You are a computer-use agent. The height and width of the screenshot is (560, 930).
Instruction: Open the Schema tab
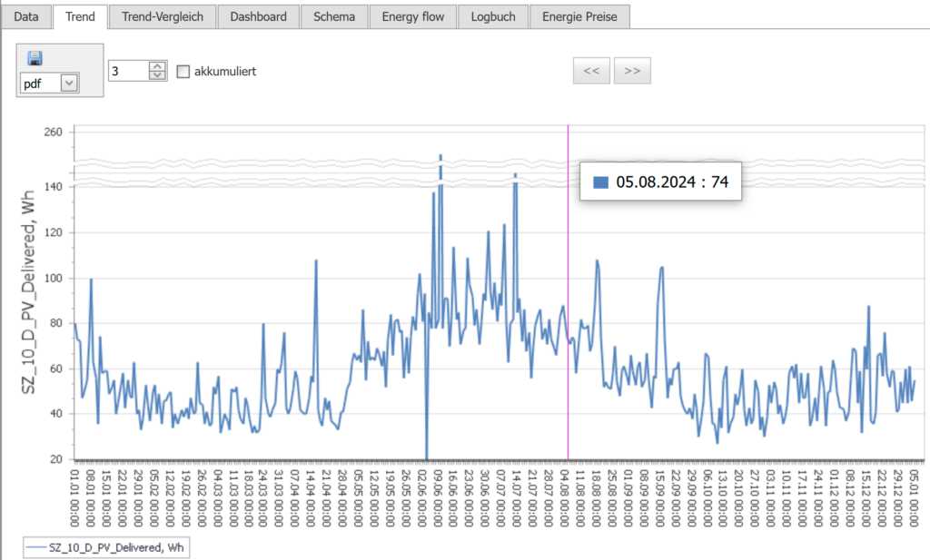click(333, 16)
